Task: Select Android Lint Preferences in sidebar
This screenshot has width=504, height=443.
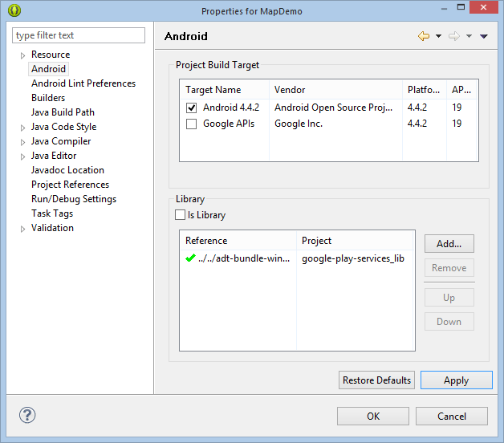Action: [83, 83]
